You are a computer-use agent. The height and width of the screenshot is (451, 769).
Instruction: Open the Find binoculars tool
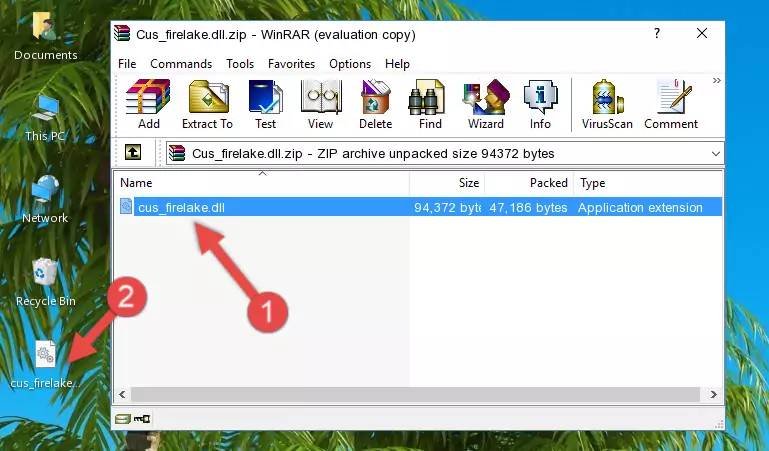coord(430,104)
